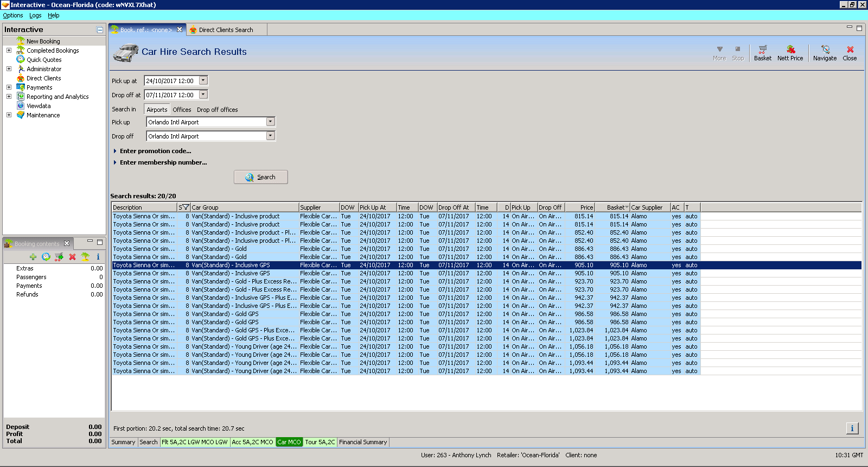This screenshot has height=467, width=868.
Task: Open the Summary bottom tab
Action: point(123,442)
